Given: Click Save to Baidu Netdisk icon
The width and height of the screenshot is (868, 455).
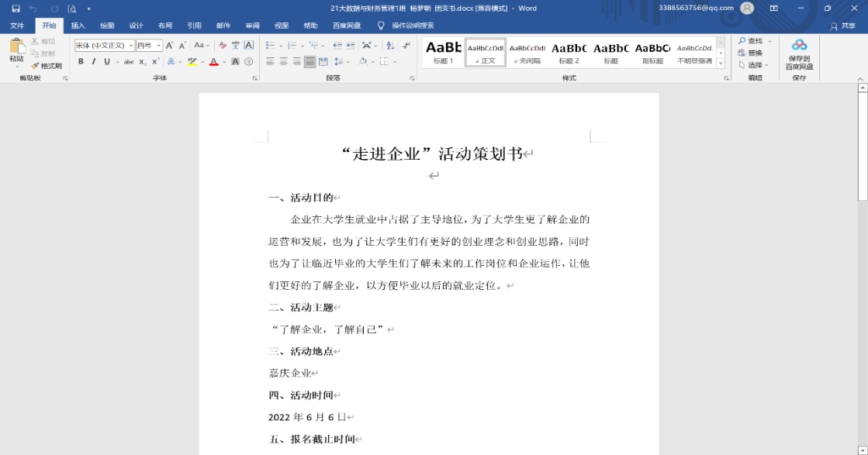Looking at the screenshot, I should point(799,54).
